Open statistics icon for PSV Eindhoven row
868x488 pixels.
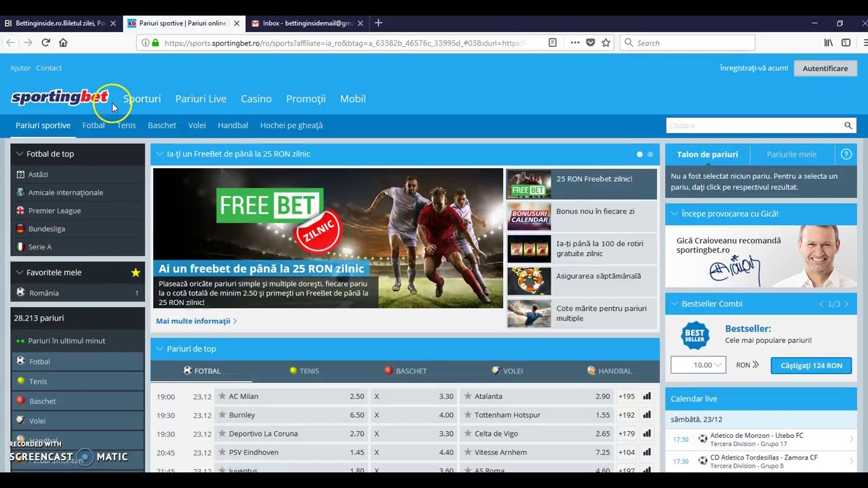647,452
